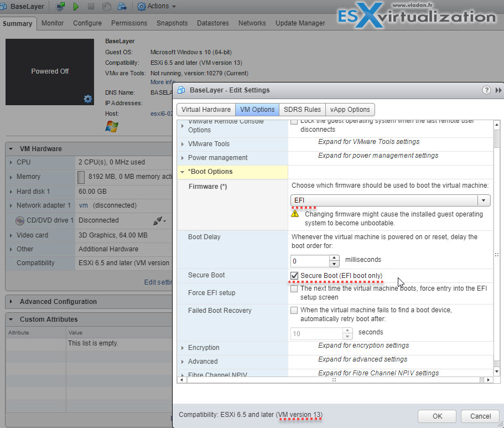Enable Failed Boot Recovery checkbox

tap(294, 310)
